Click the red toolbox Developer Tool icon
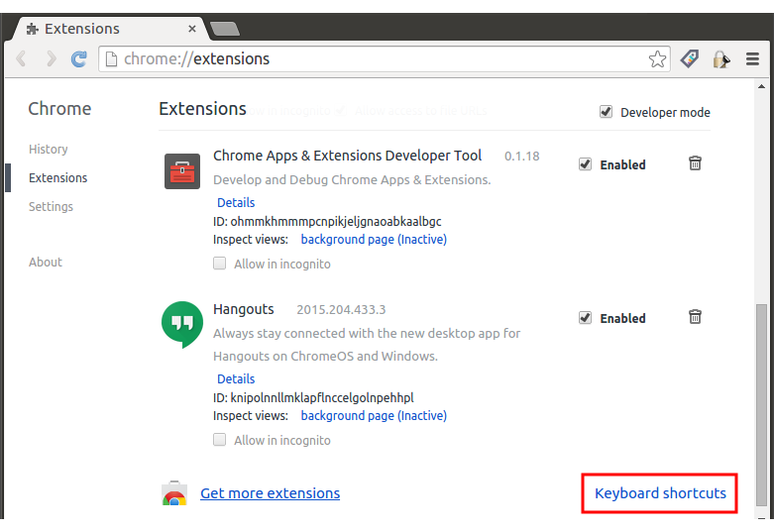Screen dimensions: 774x532 click(x=182, y=171)
